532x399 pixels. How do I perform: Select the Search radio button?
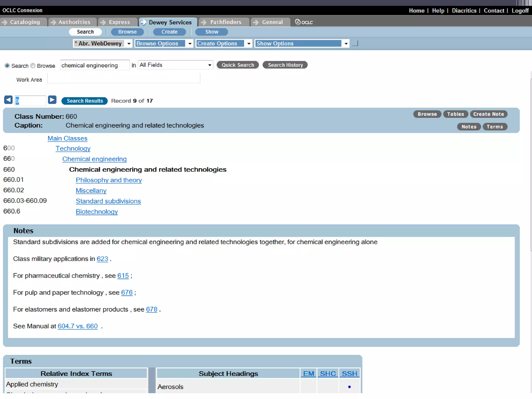pos(7,66)
